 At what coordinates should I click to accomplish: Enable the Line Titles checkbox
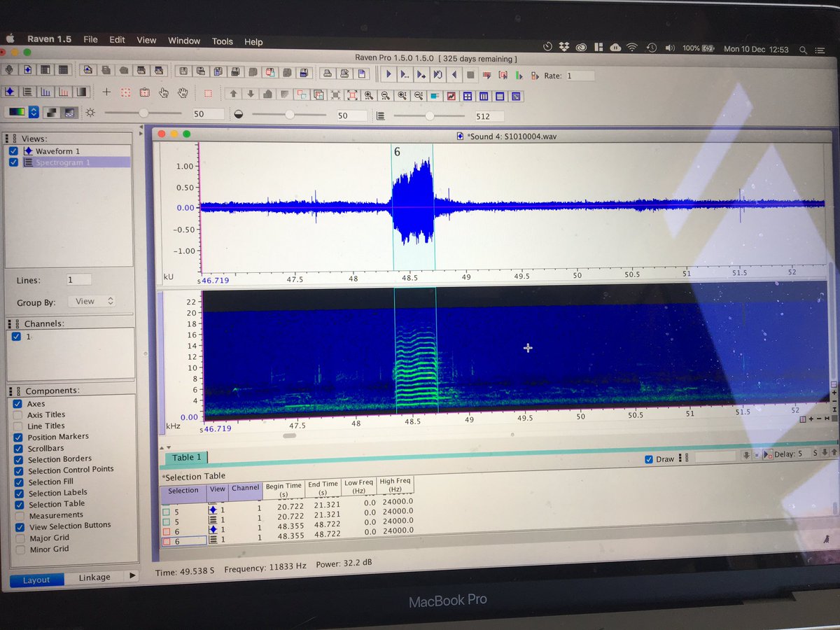tap(17, 426)
